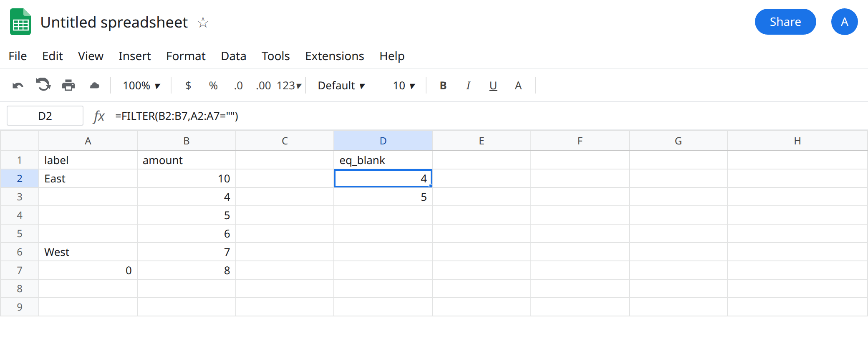Open the View menu
868x359 pixels.
point(91,56)
